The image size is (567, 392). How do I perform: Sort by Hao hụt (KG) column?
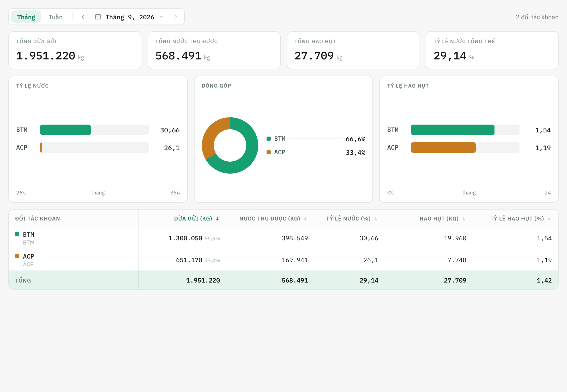[442, 219]
